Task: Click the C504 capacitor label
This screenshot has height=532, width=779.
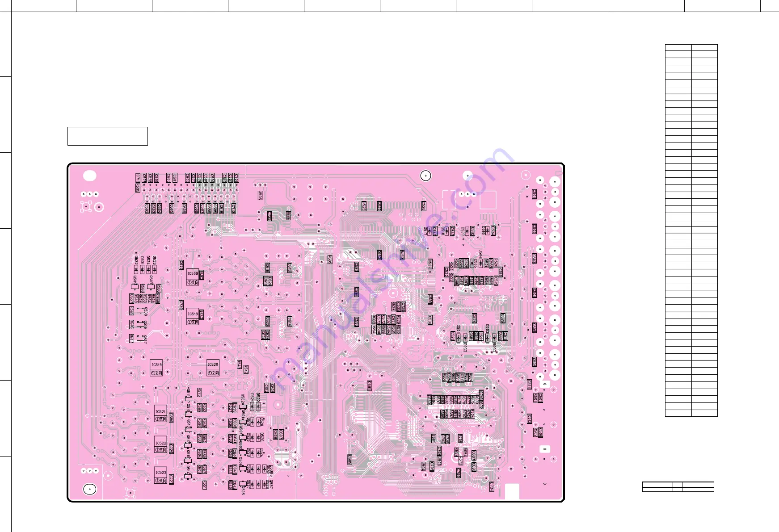Action: (534, 293)
